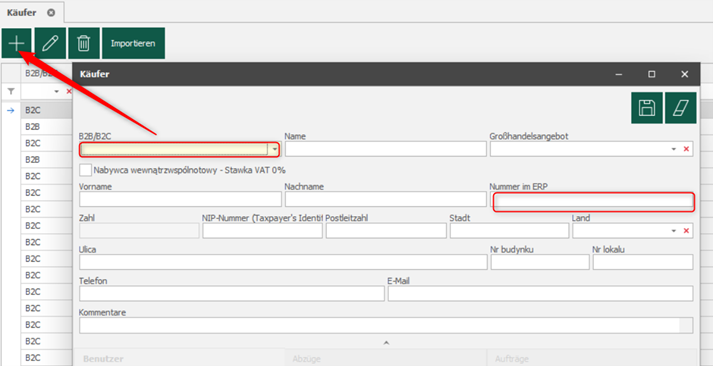
Task: Close the Käufer dialog window
Action: click(x=685, y=74)
